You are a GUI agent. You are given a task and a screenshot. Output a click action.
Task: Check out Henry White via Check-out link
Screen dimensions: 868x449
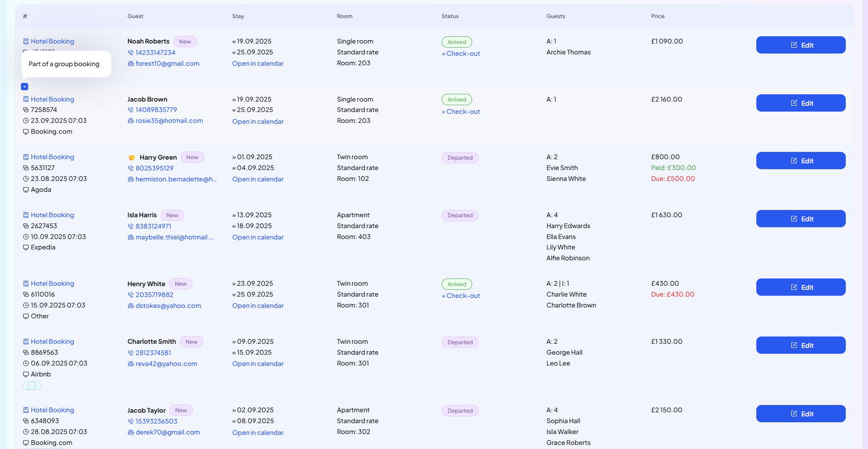click(461, 296)
